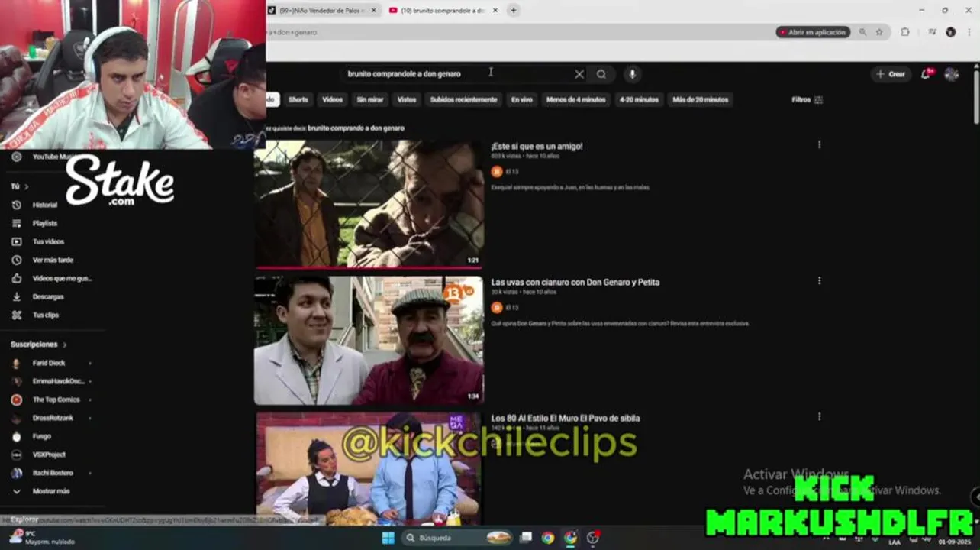Select the Sin mirar filter chip
Image resolution: width=980 pixels, height=550 pixels.
(x=370, y=99)
